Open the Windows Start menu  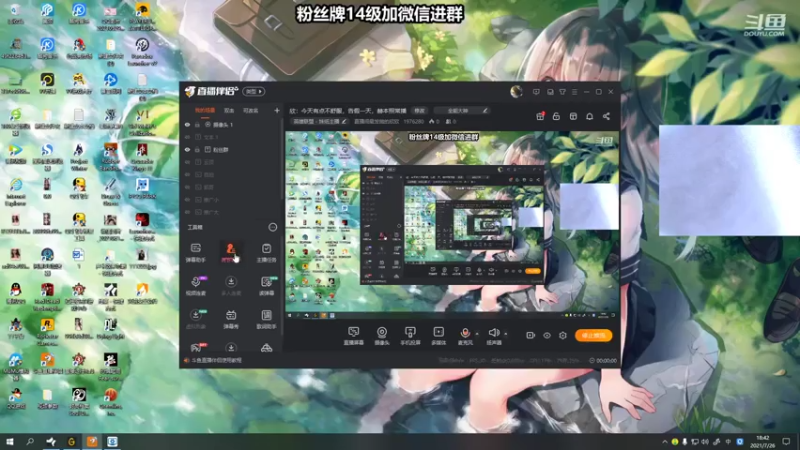9,442
